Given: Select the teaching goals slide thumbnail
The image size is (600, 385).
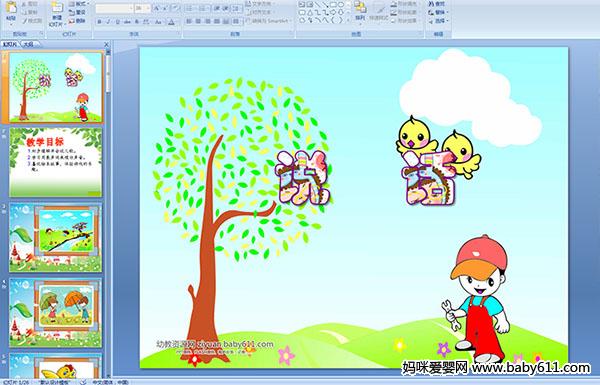Looking at the screenshot, I should click(x=56, y=162).
